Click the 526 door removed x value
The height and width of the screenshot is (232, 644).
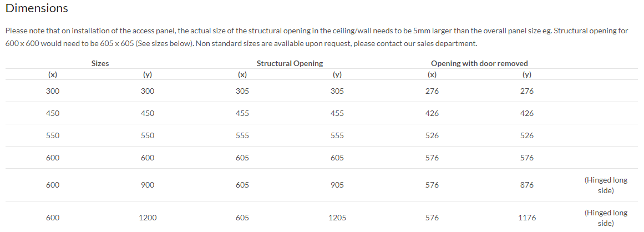[x=432, y=135]
